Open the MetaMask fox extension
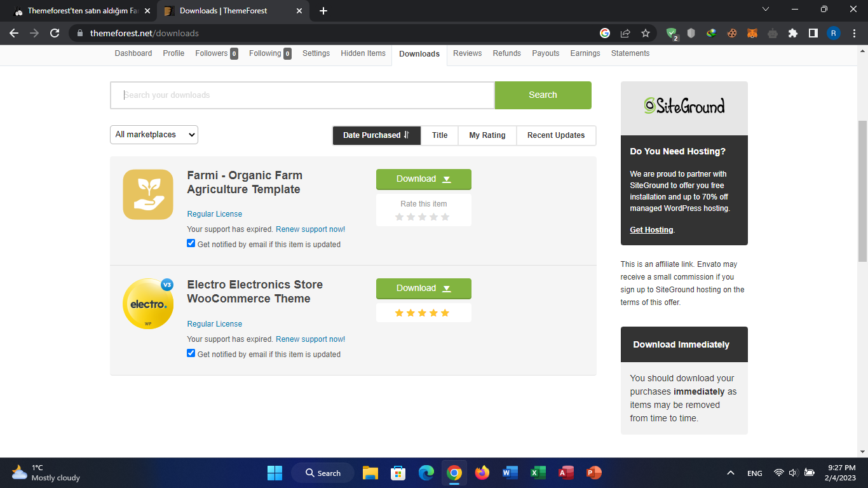 coord(752,33)
